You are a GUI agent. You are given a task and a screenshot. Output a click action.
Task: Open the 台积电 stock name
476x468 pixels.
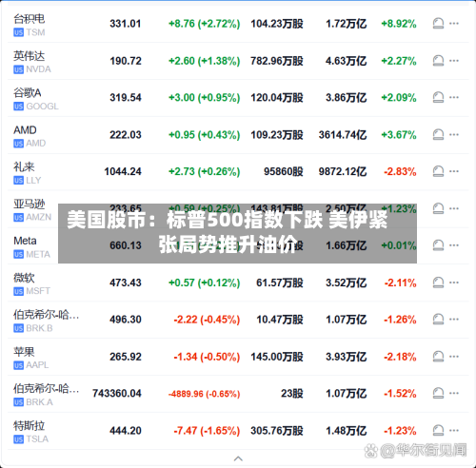click(29, 19)
